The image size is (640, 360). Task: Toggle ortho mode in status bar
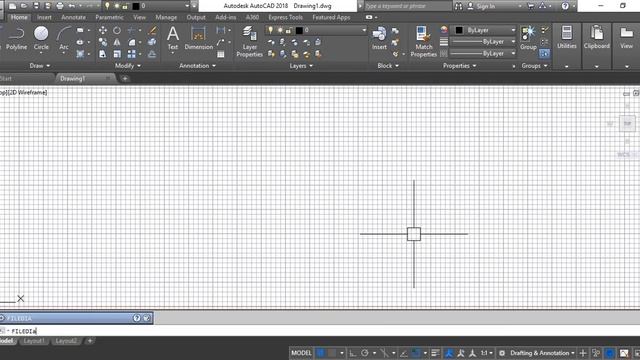point(353,353)
